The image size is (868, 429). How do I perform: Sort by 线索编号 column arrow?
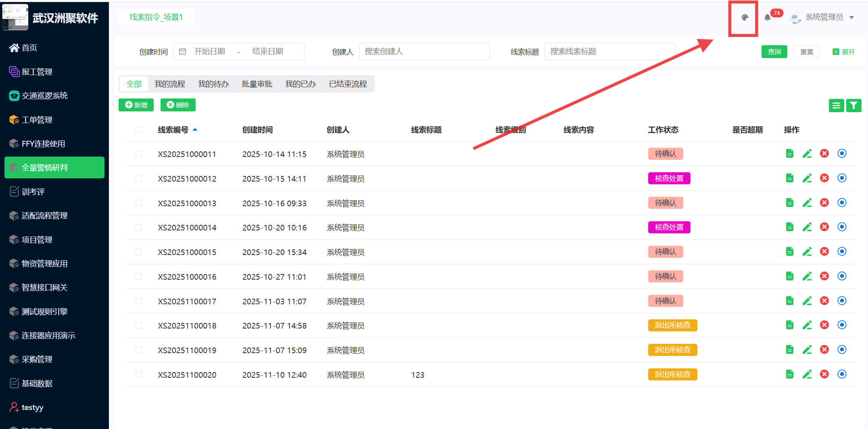coord(195,130)
